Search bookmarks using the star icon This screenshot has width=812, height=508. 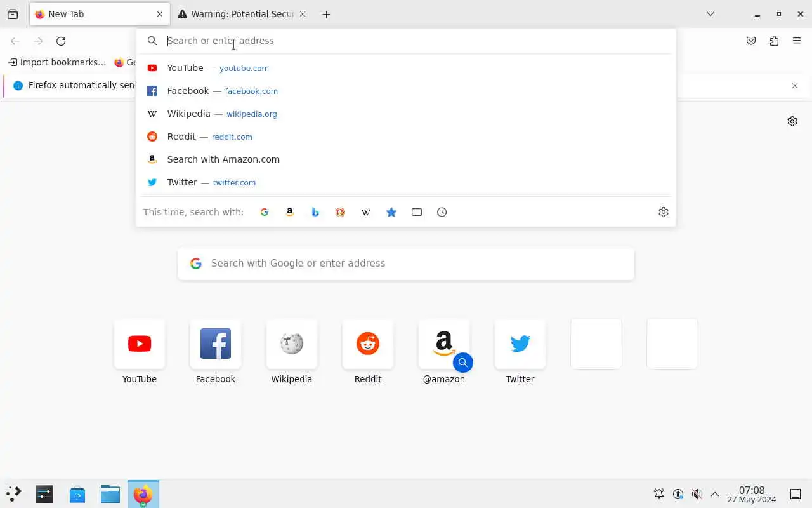(391, 212)
